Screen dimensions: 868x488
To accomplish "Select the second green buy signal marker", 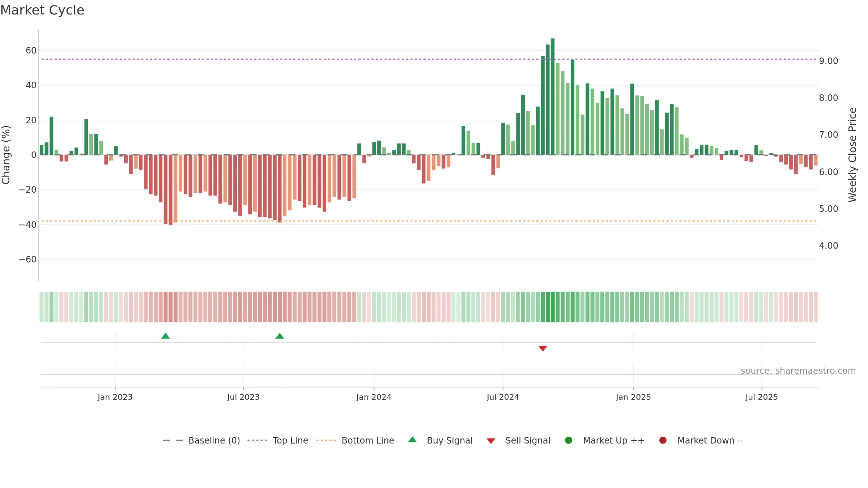I will pyautogui.click(x=280, y=336).
